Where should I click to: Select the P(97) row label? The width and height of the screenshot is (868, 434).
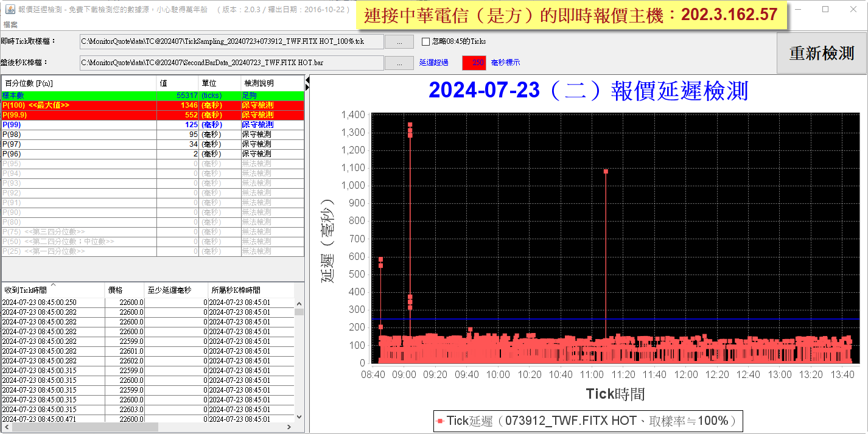(x=12, y=144)
